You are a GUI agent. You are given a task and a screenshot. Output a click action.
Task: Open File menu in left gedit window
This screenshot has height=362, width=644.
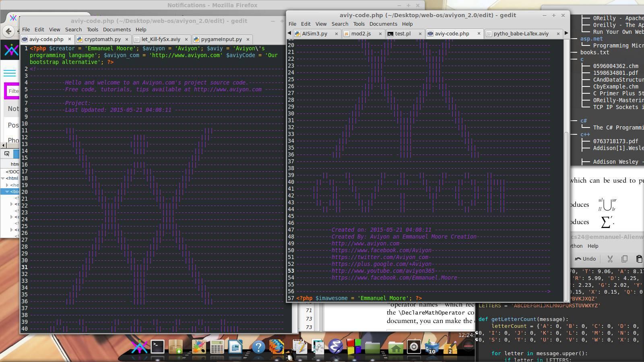[26, 29]
